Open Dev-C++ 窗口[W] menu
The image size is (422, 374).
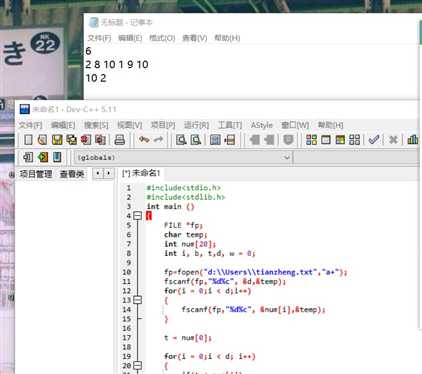295,125
